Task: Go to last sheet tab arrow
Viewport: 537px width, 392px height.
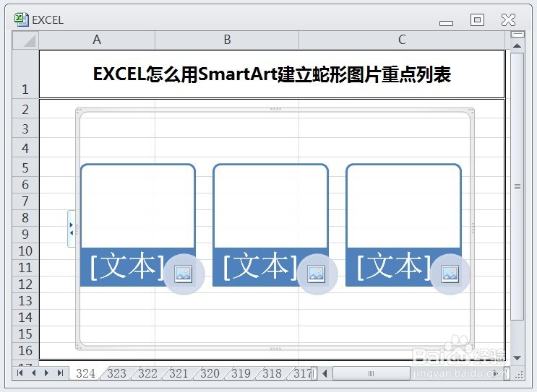Action: (x=60, y=373)
